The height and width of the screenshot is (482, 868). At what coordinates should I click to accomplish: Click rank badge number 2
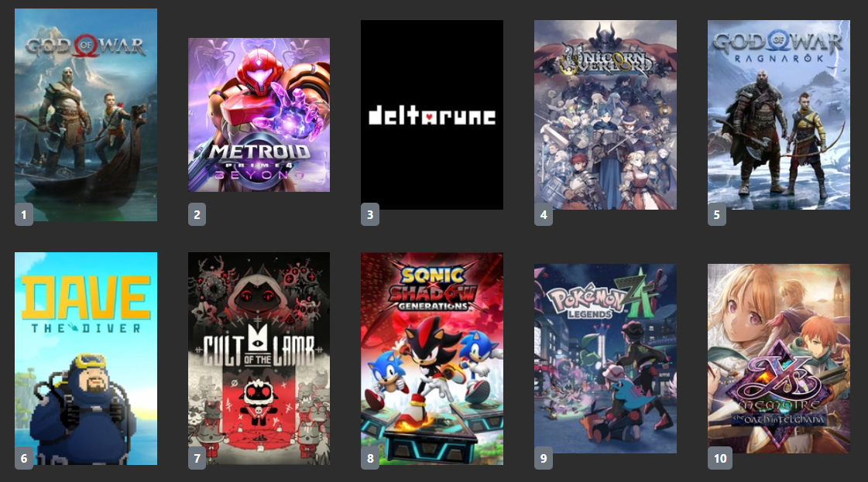pos(197,215)
